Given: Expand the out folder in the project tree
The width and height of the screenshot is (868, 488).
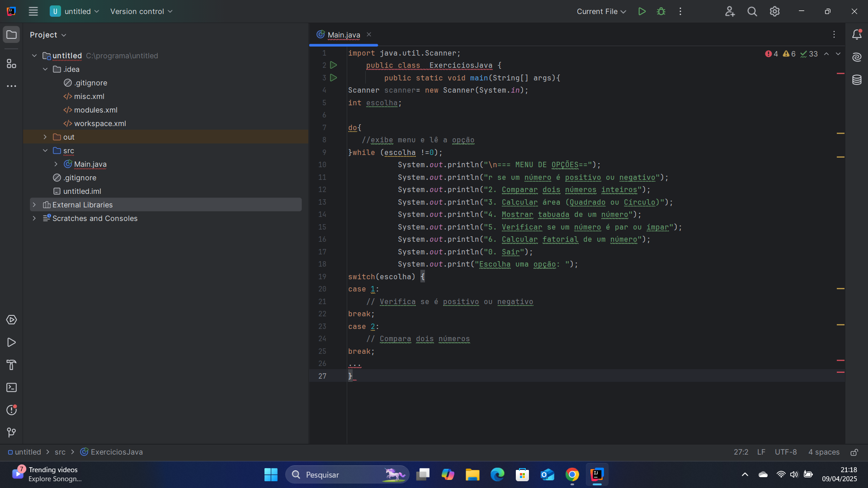Looking at the screenshot, I should pos(45,137).
